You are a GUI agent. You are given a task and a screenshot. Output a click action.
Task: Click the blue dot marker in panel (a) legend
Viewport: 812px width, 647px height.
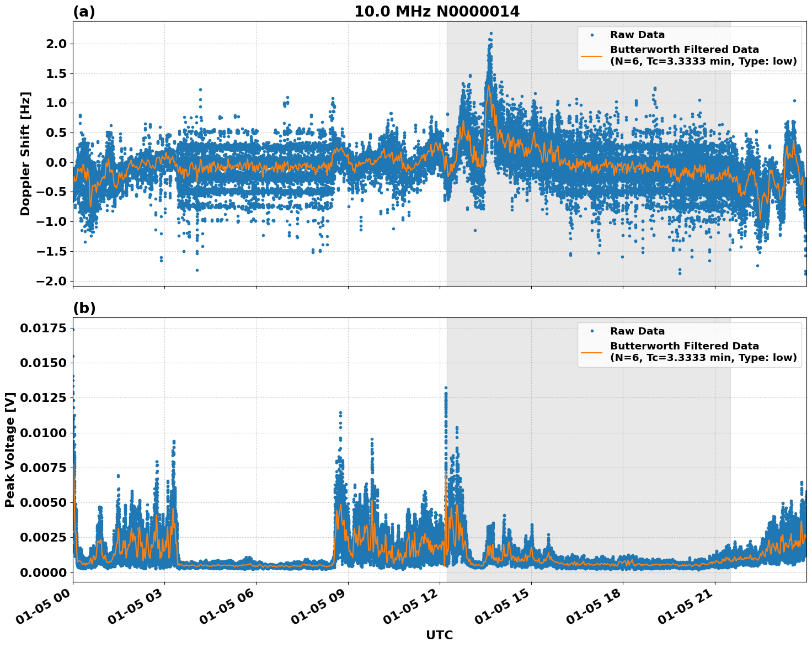tap(592, 35)
